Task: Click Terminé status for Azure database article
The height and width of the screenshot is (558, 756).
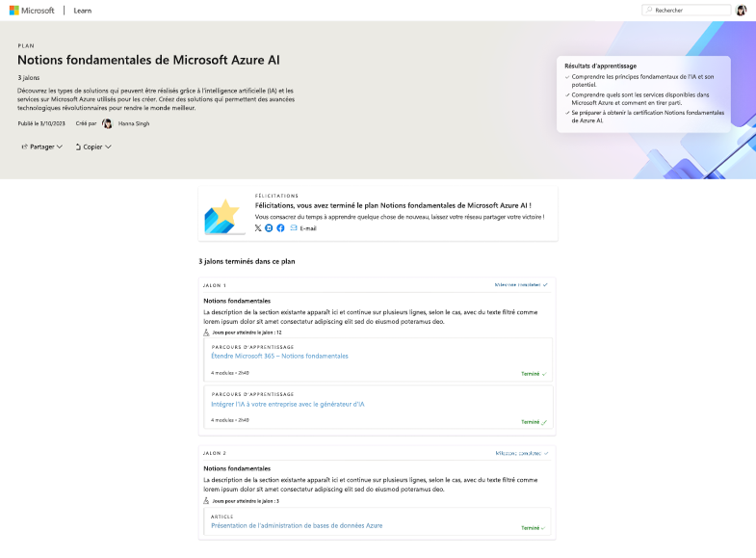Action: [534, 528]
